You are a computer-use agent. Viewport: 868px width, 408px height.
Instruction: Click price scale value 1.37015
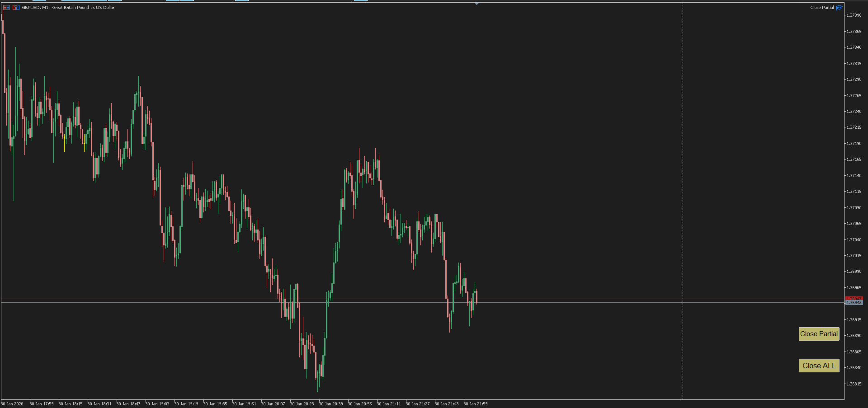tap(854, 256)
